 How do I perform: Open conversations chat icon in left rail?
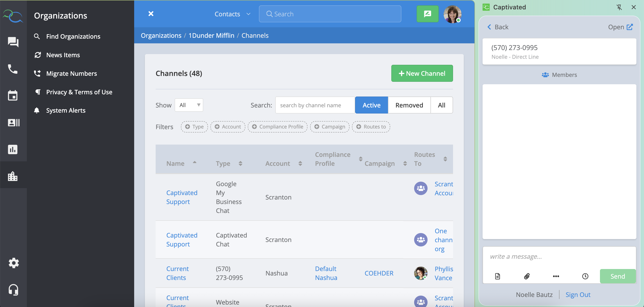click(x=13, y=42)
